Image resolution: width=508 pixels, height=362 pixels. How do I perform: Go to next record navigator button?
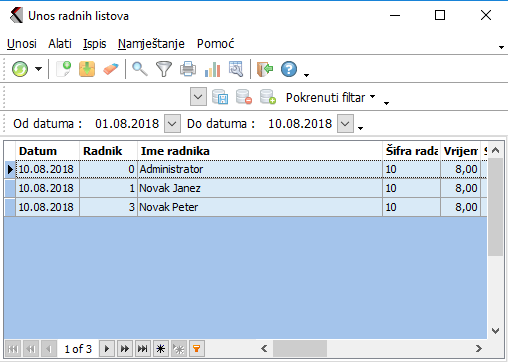pyautogui.click(x=107, y=349)
